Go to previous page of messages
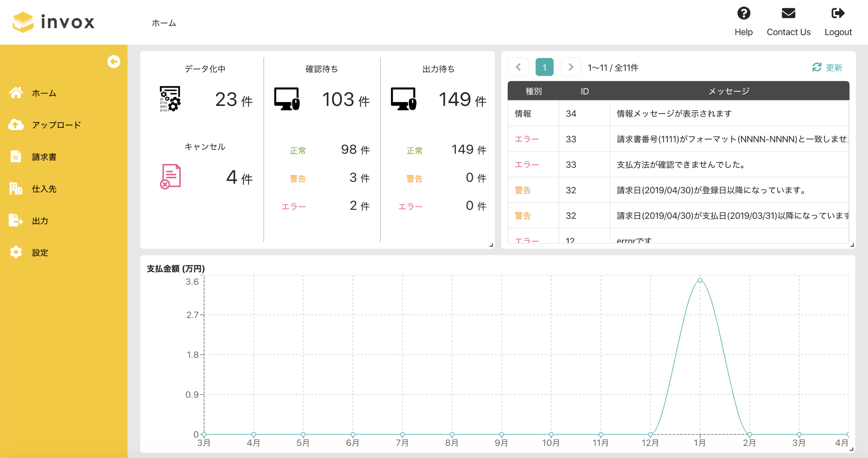 (518, 67)
